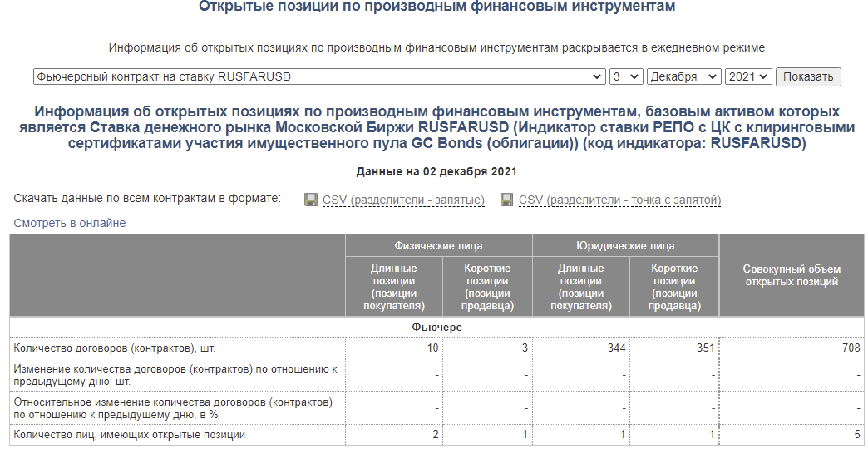
Task: Click Относительное изменение количества договоров row label
Action: click(173, 408)
